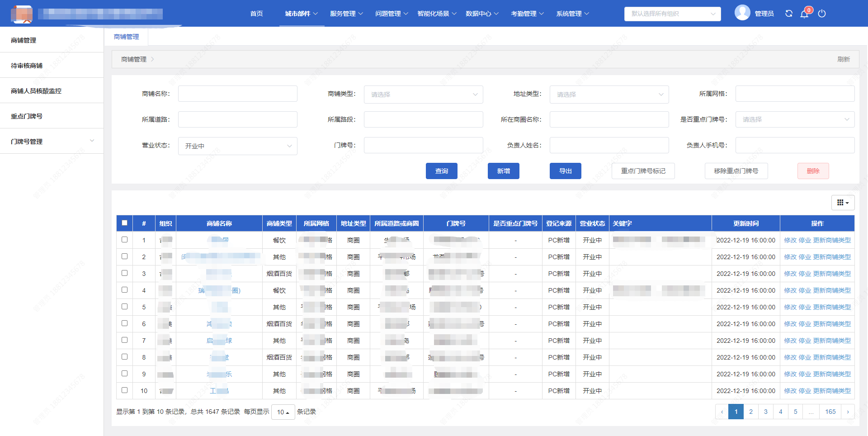This screenshot has width=868, height=436.
Task: Open the notification bell icon
Action: pyautogui.click(x=804, y=14)
